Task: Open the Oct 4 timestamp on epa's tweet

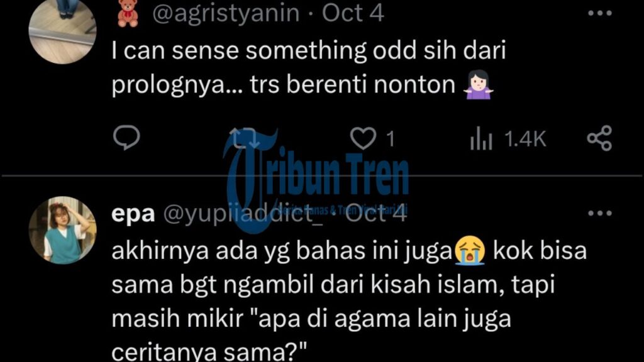Action: [x=376, y=214]
